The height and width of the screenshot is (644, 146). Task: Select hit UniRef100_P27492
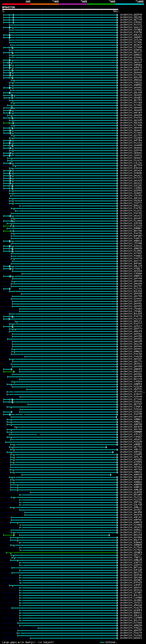pyautogui.click(x=131, y=105)
